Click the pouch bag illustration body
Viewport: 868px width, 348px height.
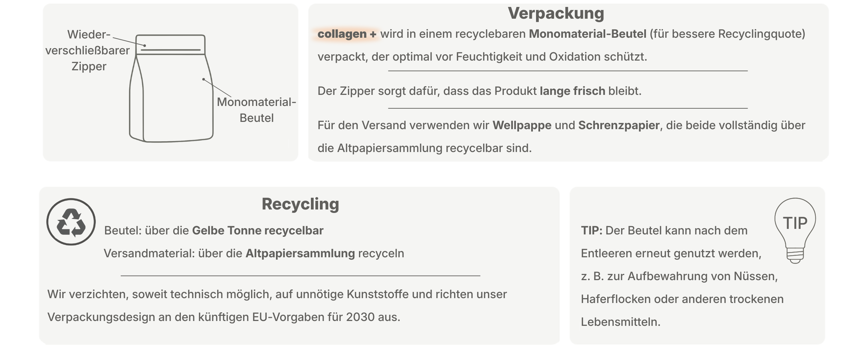point(173,100)
